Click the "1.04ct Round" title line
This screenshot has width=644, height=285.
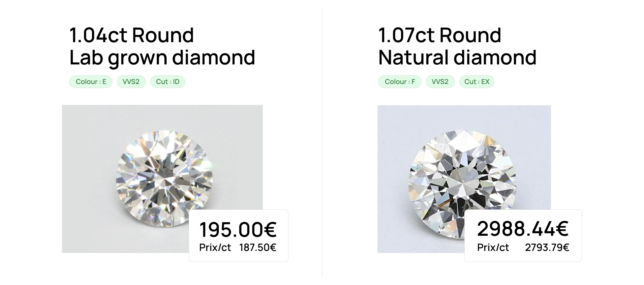[131, 35]
